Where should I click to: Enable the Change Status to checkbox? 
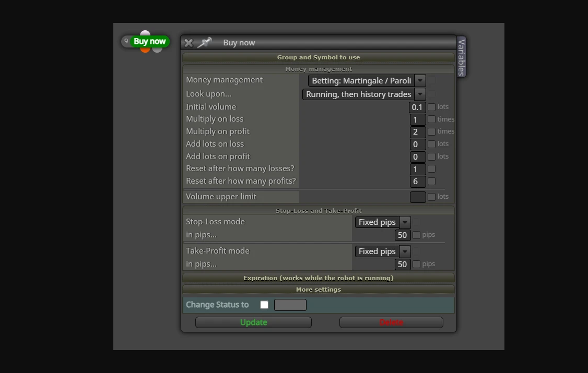pos(264,305)
